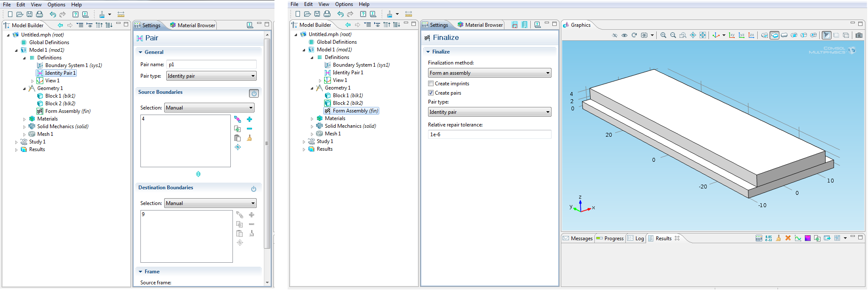Add to the Source Boundaries selection with plus icon
Screen dimensions: 868x292
click(249, 120)
